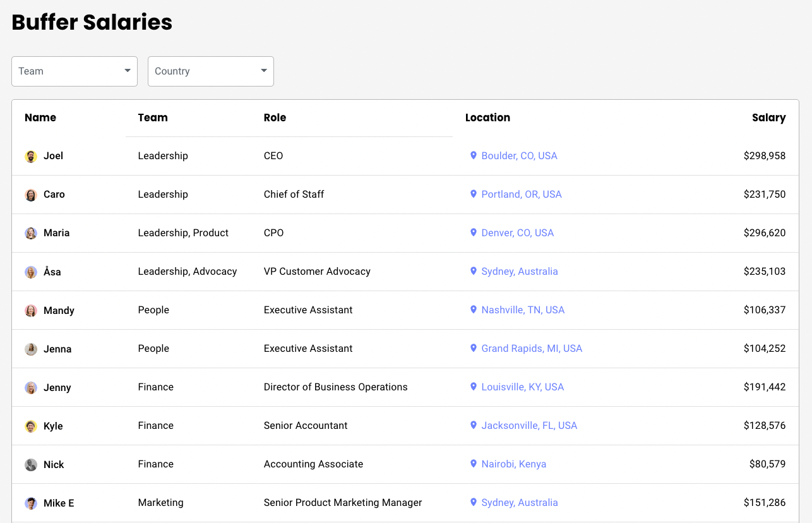Click the Marketing team cell
This screenshot has width=812, height=523.
click(x=161, y=502)
